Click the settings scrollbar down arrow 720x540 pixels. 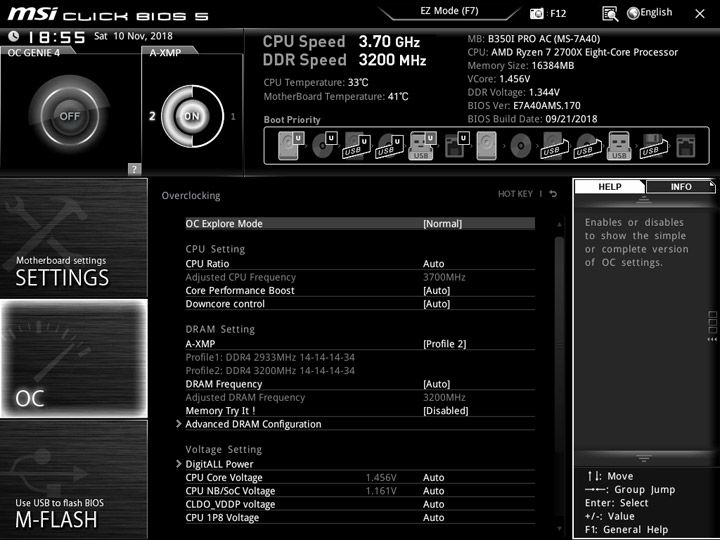pos(559,529)
